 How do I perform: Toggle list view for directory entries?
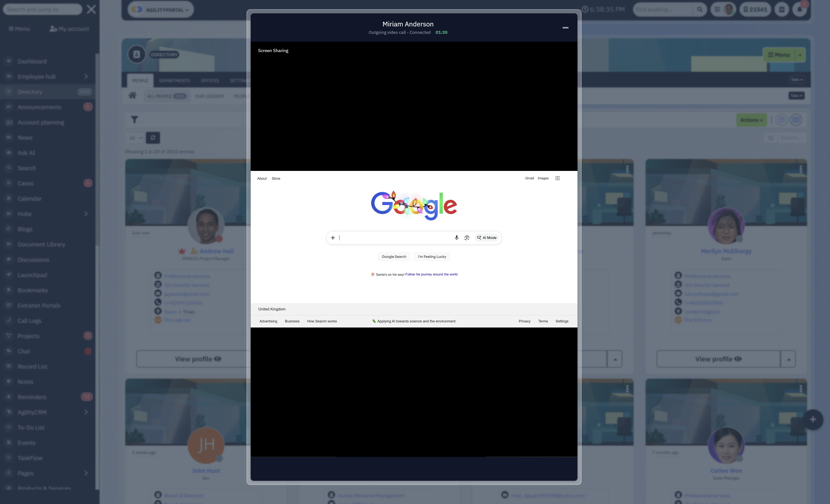click(x=796, y=120)
